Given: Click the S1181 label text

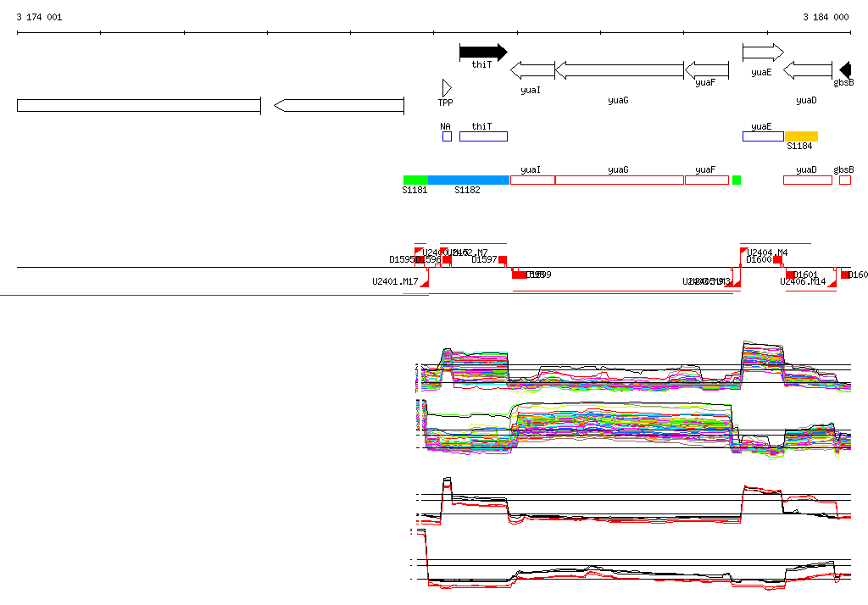Looking at the screenshot, I should point(415,190).
